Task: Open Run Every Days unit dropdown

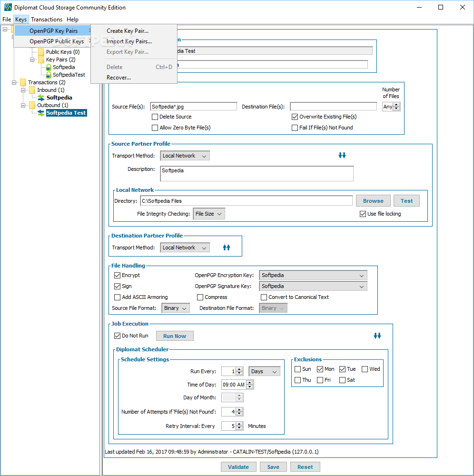Action: [x=264, y=371]
